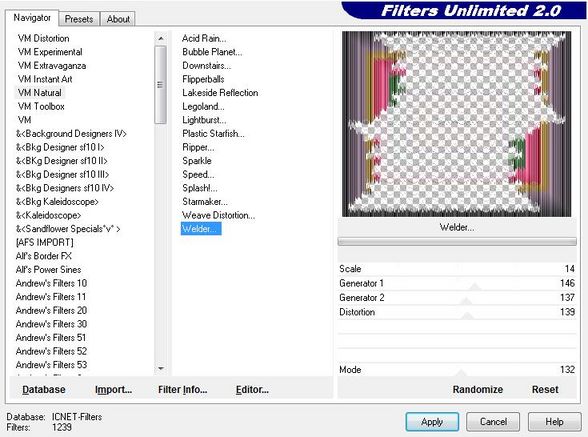Screen dimensions: 588x437
Task: Click the Generator 2 slider handle
Action: (466, 301)
